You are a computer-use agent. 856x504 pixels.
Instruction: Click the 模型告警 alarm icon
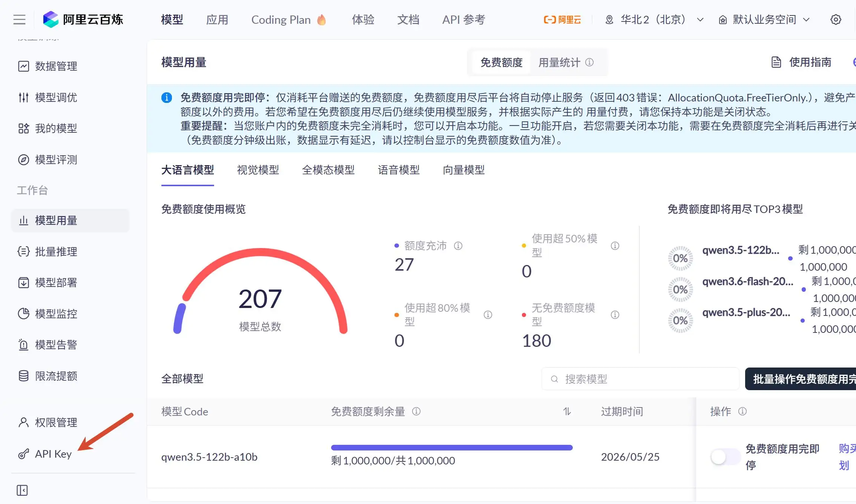coord(23,345)
